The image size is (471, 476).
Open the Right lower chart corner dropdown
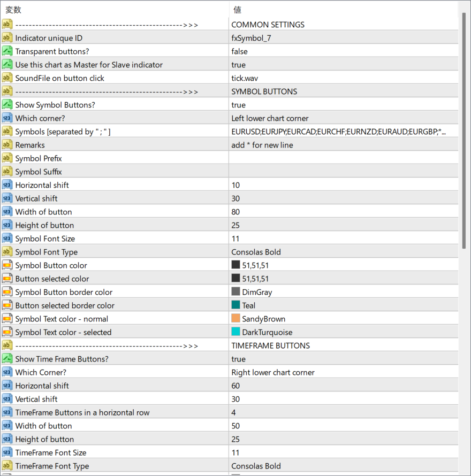point(343,372)
